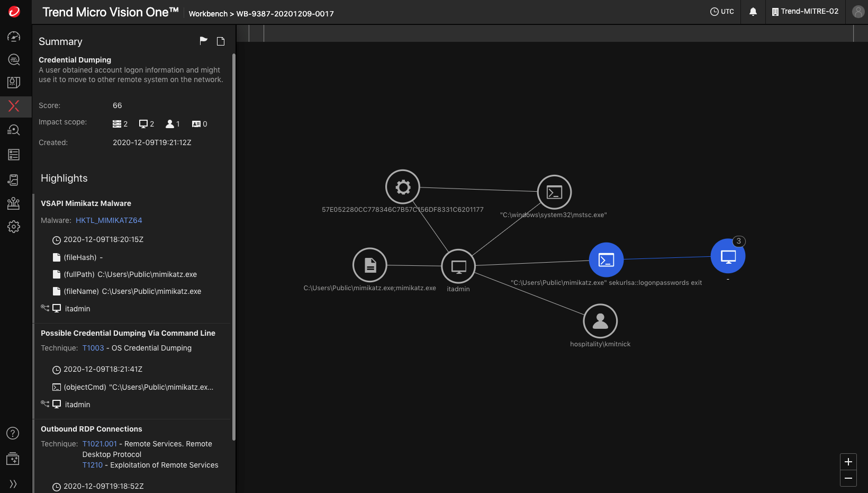This screenshot has height=493, width=868.
Task: Open the notifications bell icon
Action: (x=753, y=12)
